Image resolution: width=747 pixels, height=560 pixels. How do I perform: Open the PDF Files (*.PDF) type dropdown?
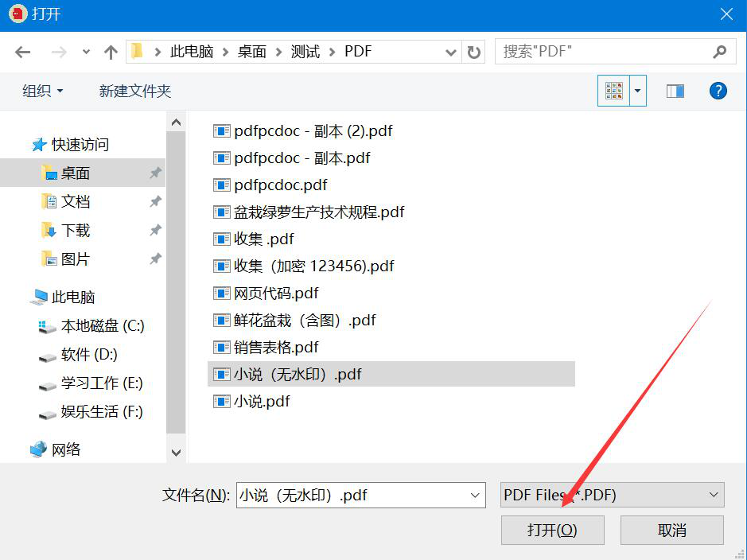point(613,495)
